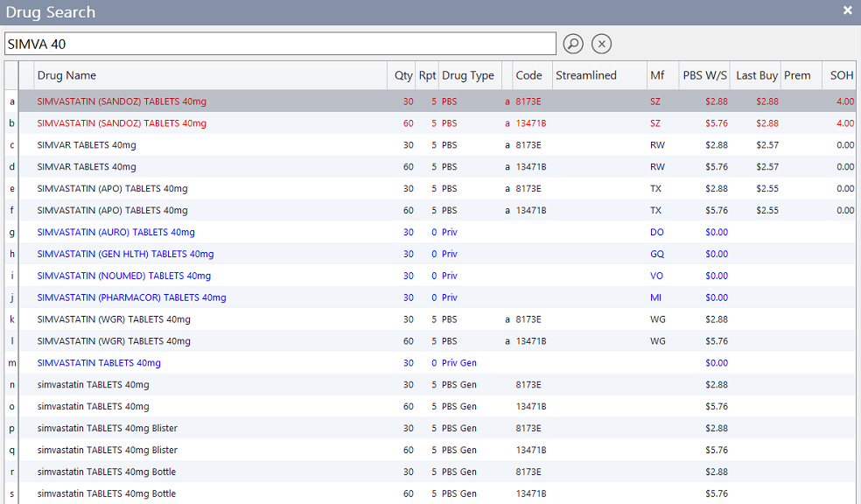Click manufacturer DO in row g
Image resolution: width=861 pixels, height=504 pixels.
(657, 232)
